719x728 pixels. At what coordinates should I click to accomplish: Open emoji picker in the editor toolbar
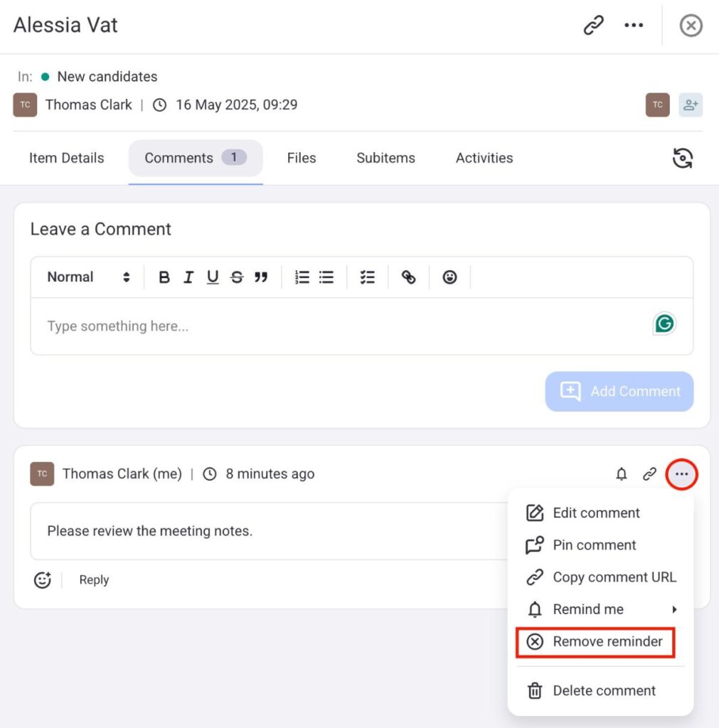[x=449, y=277]
